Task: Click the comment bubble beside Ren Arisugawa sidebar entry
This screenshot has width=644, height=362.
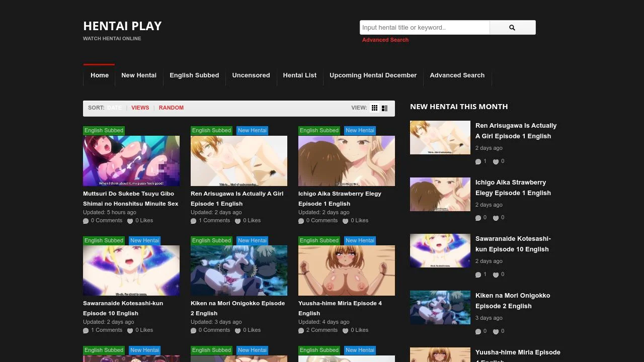Action: 479,161
